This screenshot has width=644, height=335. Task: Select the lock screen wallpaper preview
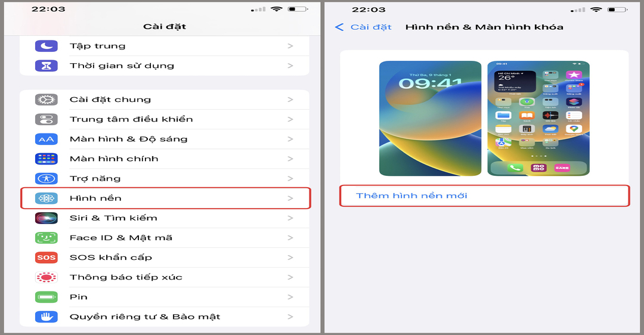[430, 118]
